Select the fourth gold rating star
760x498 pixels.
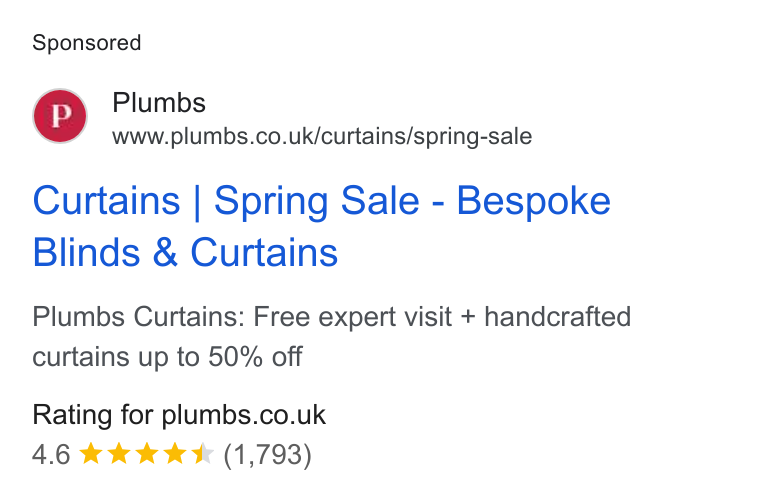[175, 454]
